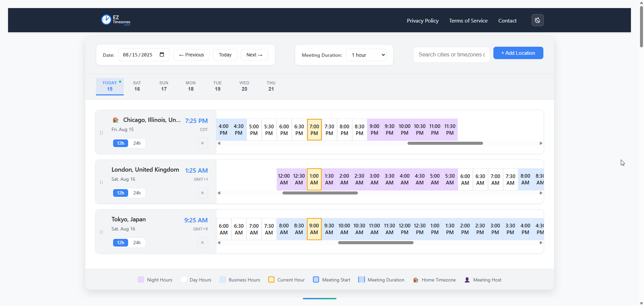Open the Contact link
Image resolution: width=644 pixels, height=306 pixels.
[x=507, y=20]
